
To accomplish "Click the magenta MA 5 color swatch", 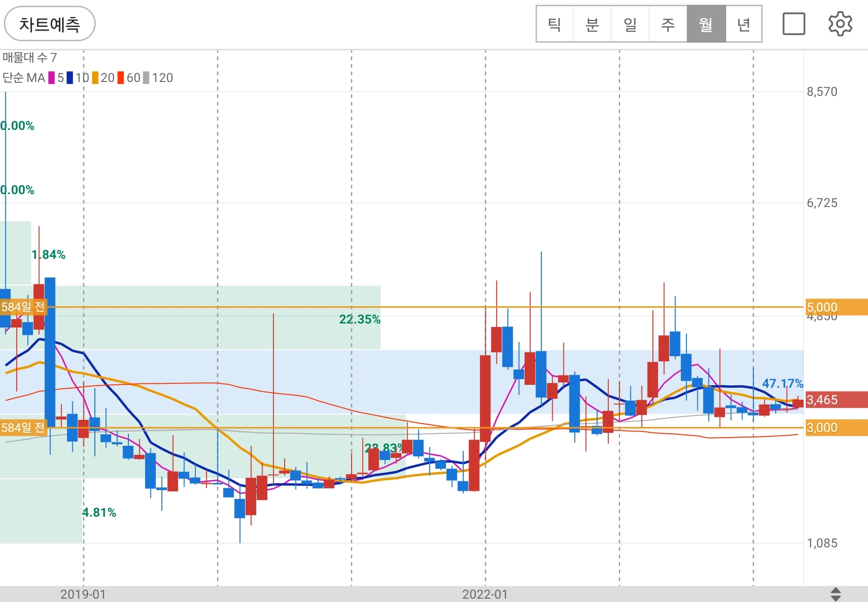I will [52, 78].
